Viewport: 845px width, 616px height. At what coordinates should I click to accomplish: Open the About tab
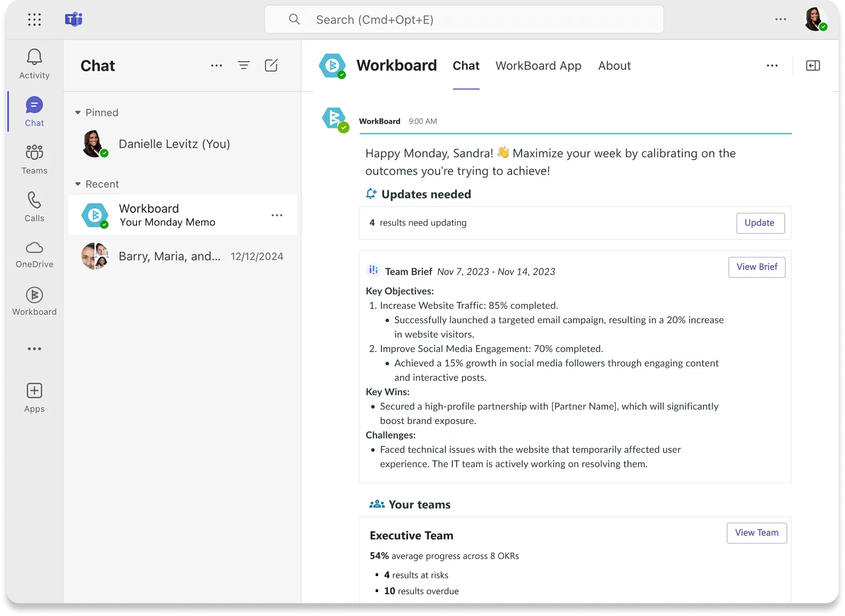click(615, 66)
